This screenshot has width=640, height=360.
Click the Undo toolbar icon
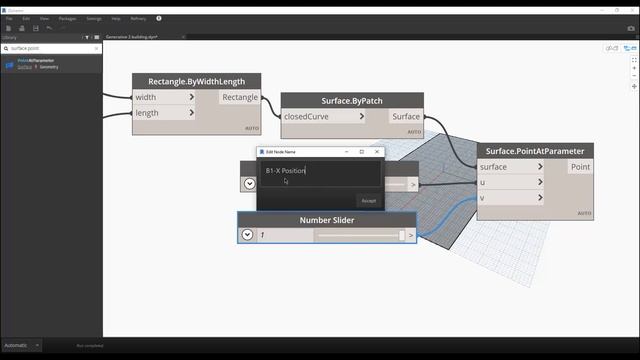49,28
